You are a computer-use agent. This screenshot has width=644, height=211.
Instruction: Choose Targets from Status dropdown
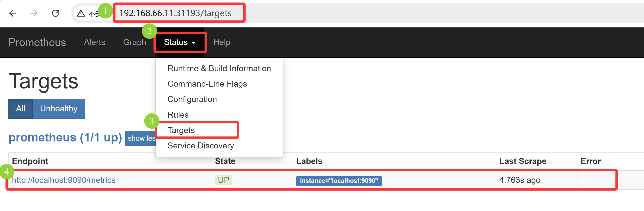(x=181, y=130)
